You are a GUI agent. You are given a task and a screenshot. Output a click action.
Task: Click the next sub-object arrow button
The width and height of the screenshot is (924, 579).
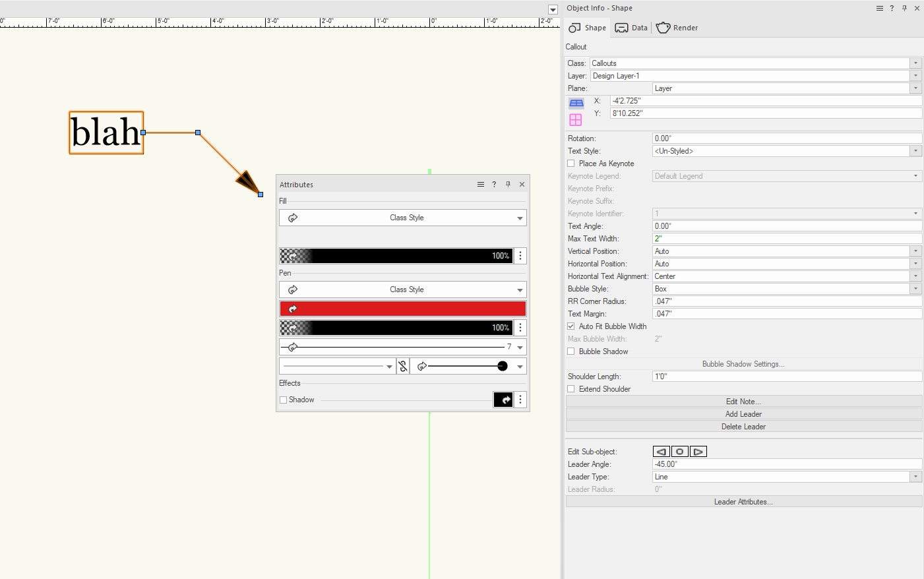coord(698,452)
